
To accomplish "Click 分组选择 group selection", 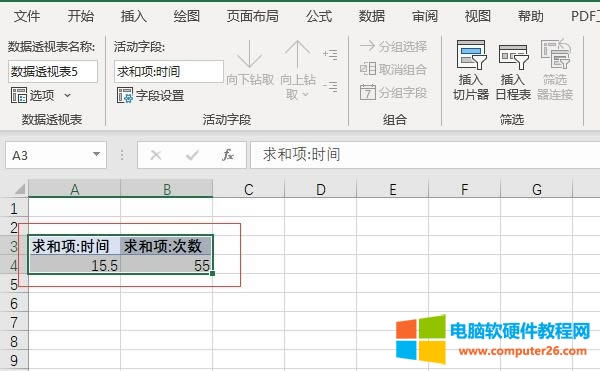I will [x=393, y=47].
